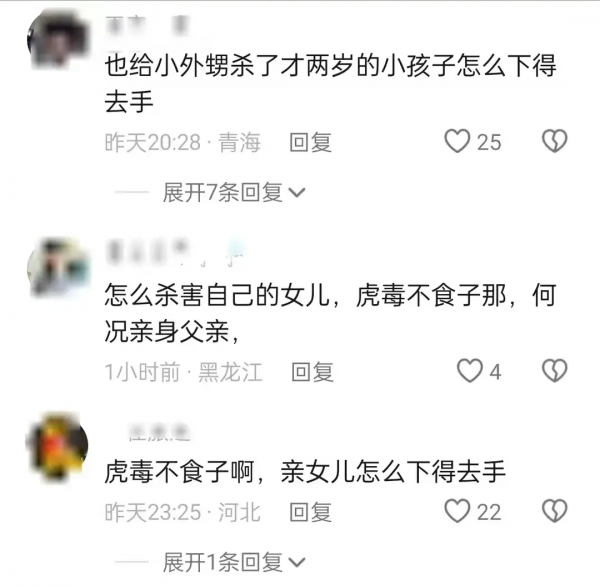Reply to the 黑龙江 comment

pyautogui.click(x=312, y=372)
